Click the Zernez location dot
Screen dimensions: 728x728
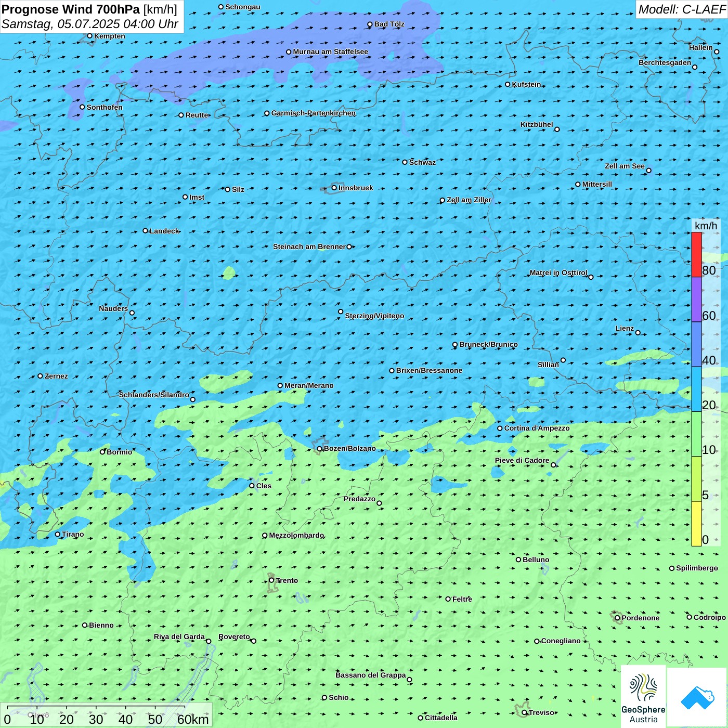(x=41, y=376)
